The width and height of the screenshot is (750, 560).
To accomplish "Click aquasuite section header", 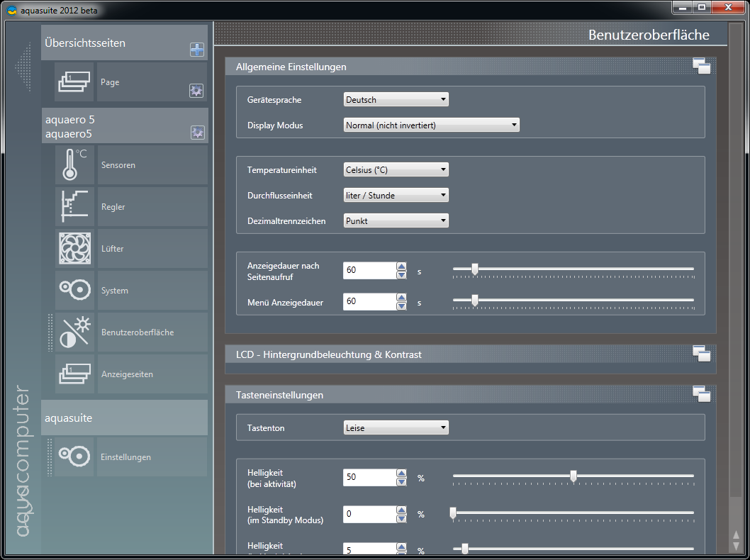I will [124, 418].
